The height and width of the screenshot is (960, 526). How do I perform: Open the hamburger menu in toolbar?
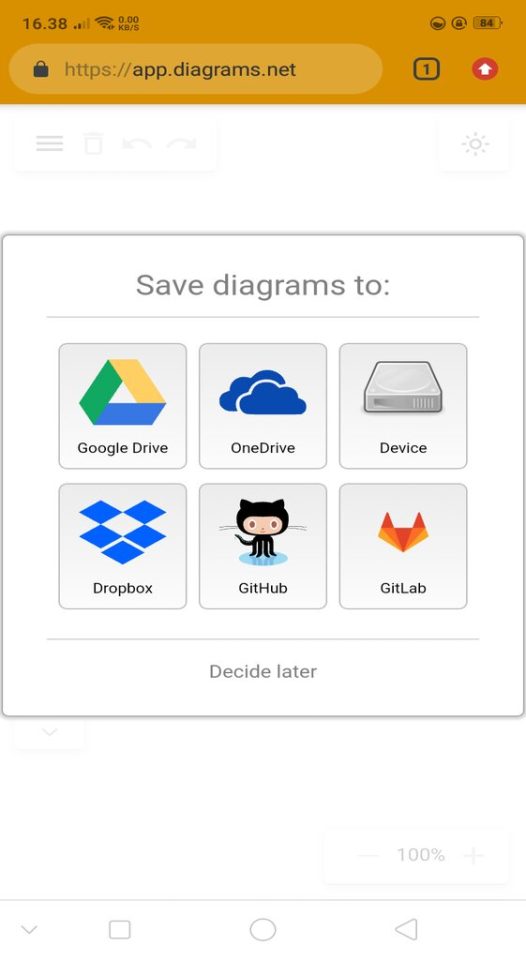(x=50, y=144)
